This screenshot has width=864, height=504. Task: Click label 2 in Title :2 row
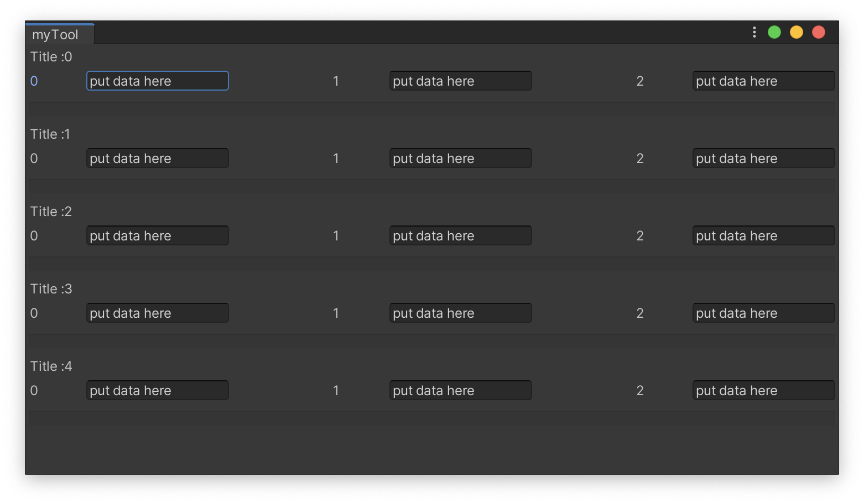pos(640,236)
